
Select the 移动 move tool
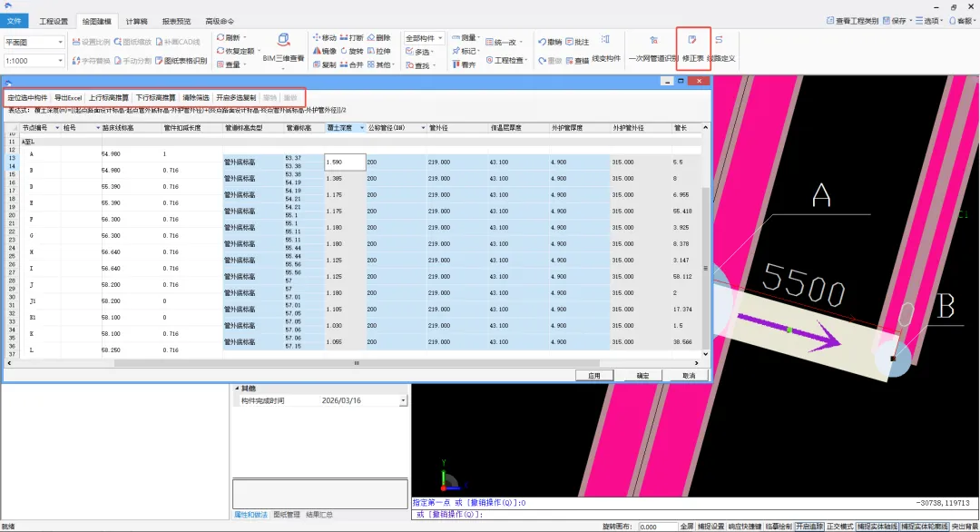[324, 38]
